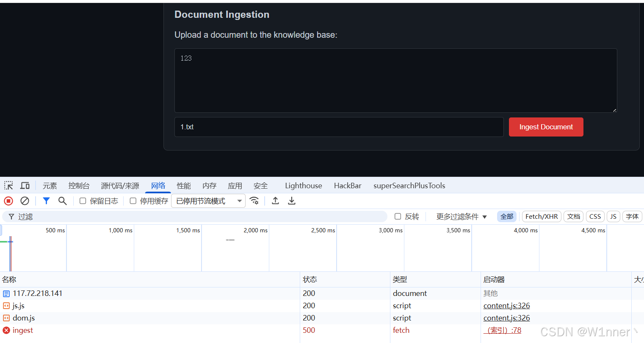Toggle the network filter funnel icon

point(46,201)
